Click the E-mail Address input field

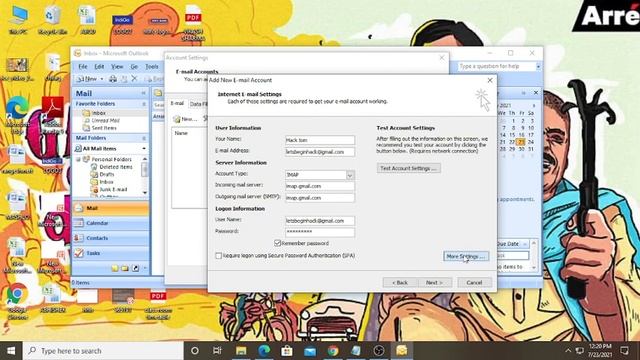320,152
